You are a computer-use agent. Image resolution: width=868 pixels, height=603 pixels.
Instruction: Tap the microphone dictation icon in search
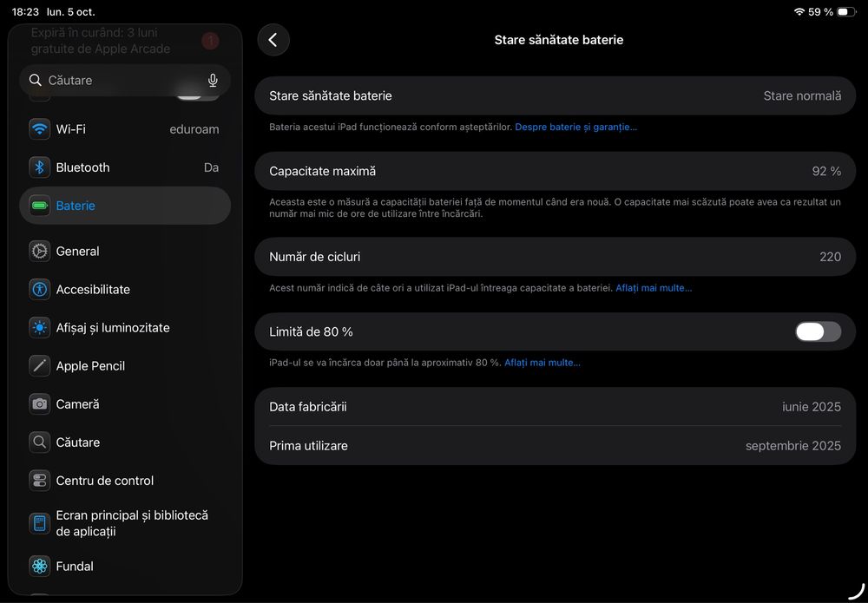point(213,81)
